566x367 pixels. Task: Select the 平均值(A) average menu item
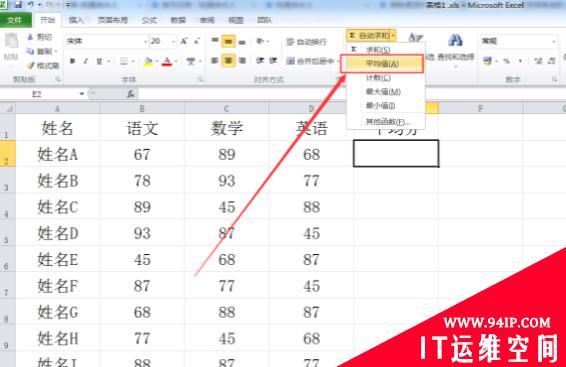click(382, 64)
